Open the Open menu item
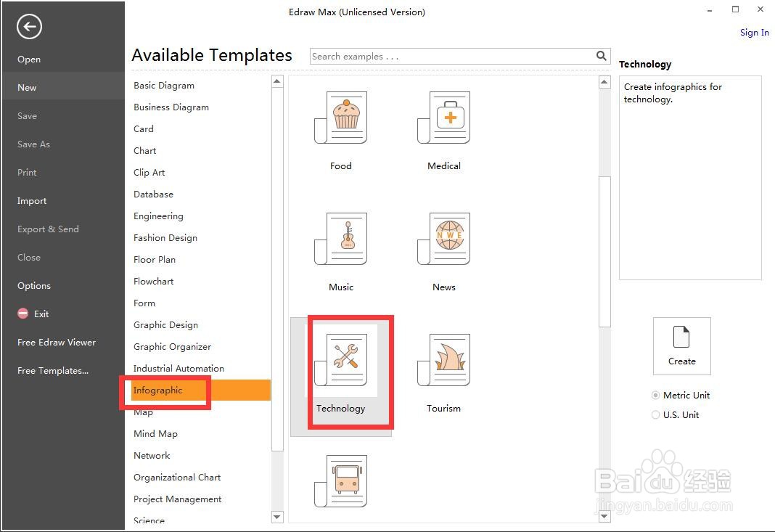This screenshot has height=532, width=775. (29, 60)
